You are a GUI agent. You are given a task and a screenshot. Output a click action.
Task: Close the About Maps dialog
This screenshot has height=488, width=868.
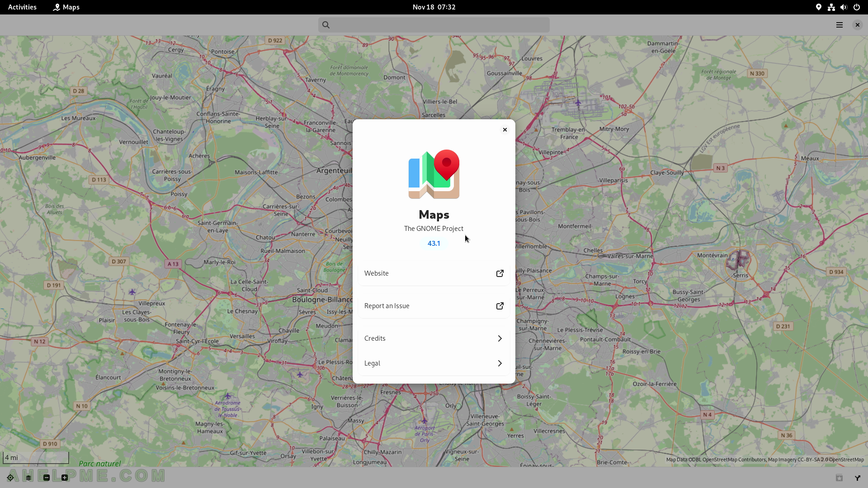[x=505, y=130]
